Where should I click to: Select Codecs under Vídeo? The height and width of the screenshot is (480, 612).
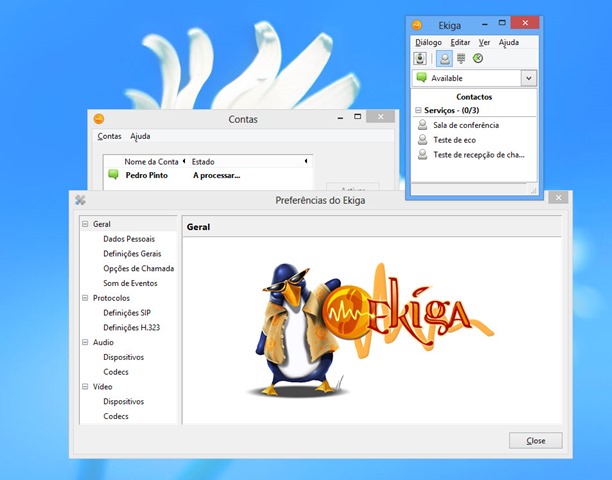[x=116, y=416]
